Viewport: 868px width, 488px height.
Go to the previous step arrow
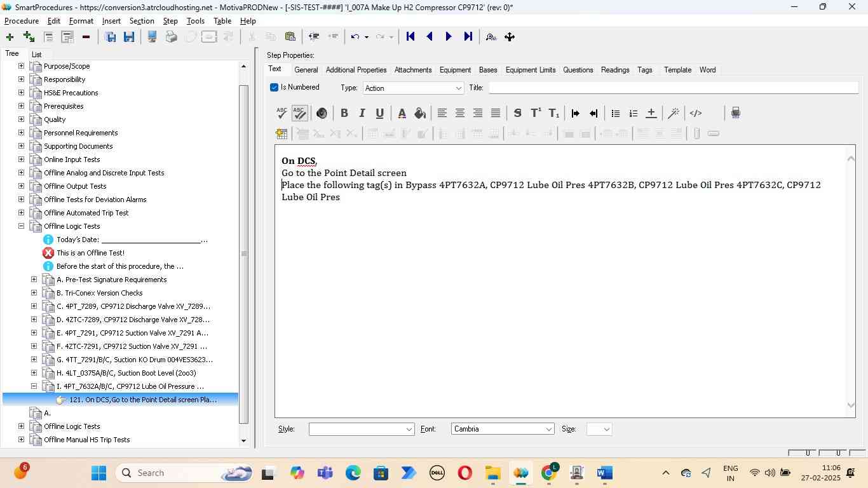430,37
